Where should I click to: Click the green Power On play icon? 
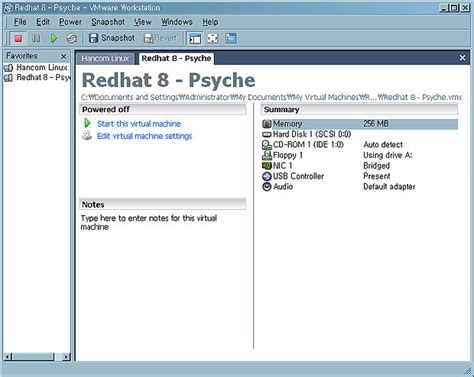pos(54,38)
